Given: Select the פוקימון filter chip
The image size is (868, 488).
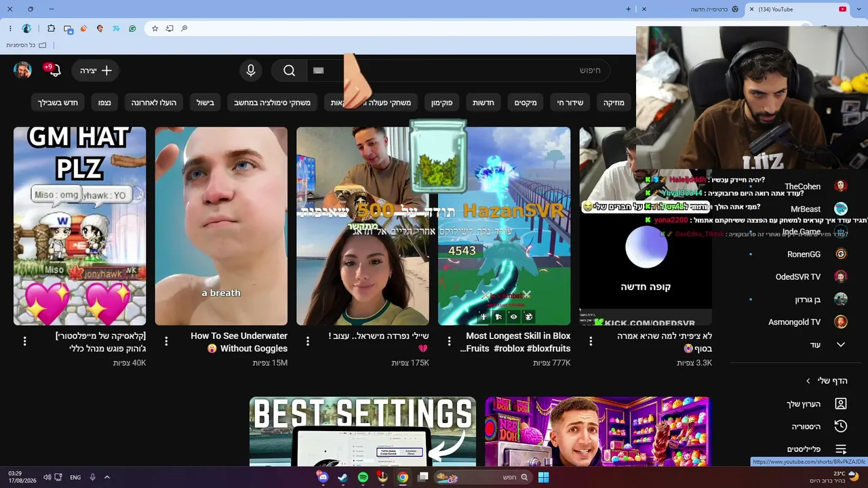Looking at the screenshot, I should [441, 103].
